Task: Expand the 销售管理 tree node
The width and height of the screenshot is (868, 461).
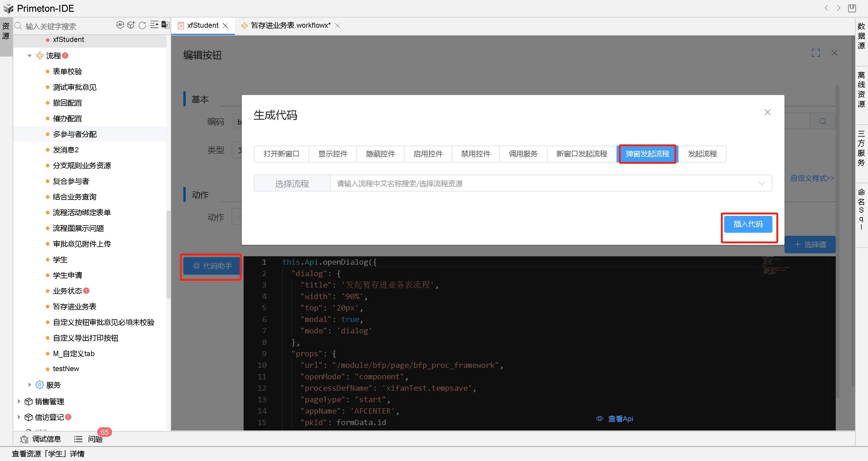Action: click(x=19, y=401)
